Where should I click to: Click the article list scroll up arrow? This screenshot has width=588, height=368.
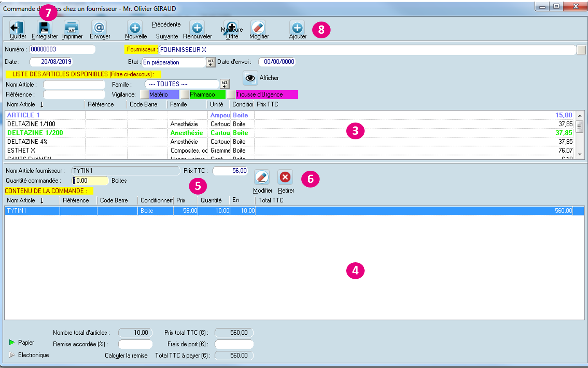click(x=580, y=115)
